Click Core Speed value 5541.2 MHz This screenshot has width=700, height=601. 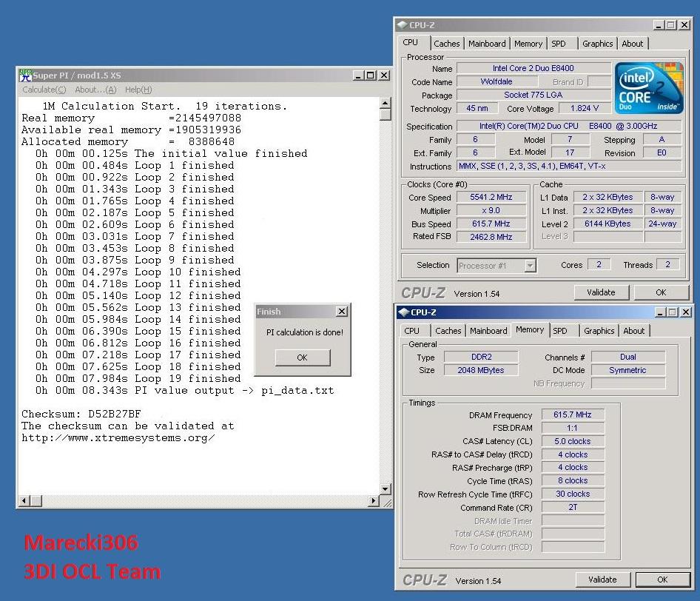[x=491, y=197]
